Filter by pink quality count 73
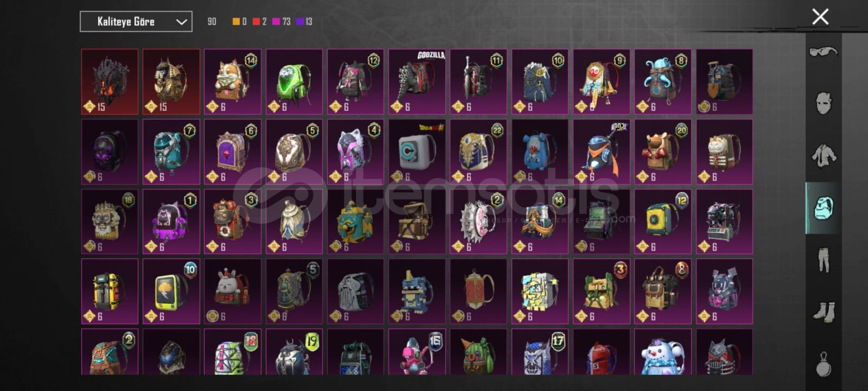 [x=281, y=22]
